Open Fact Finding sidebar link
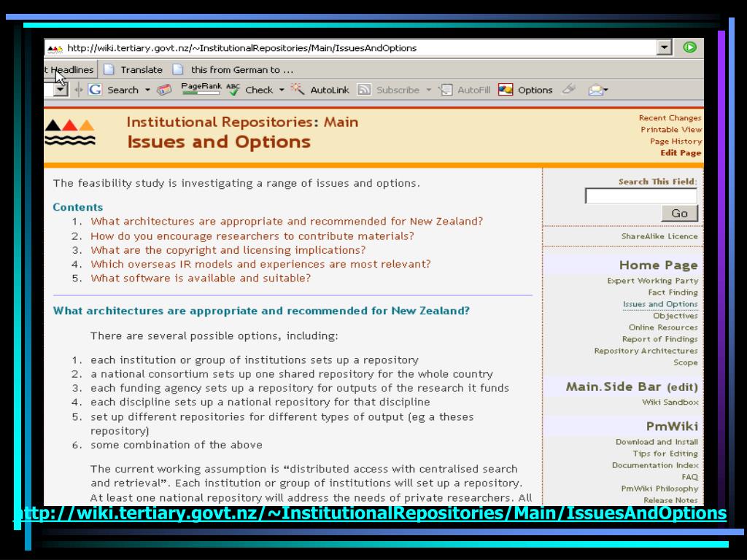Viewport: 747px width, 560px height. (673, 292)
